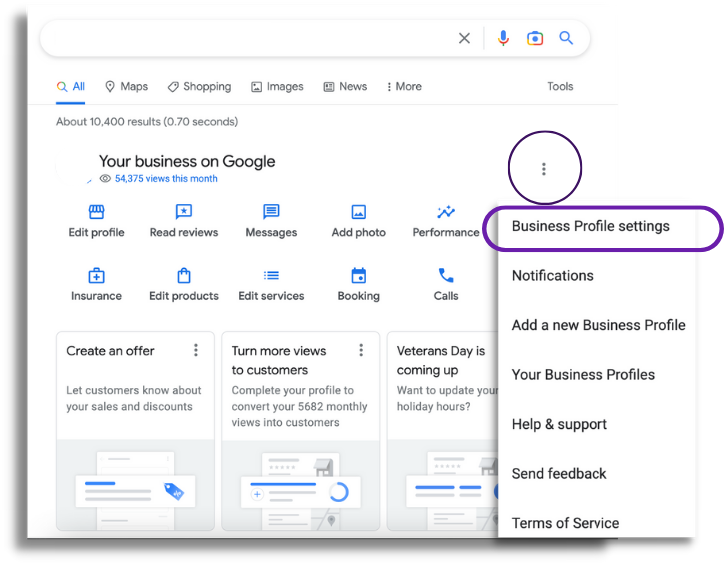The height and width of the screenshot is (566, 725).
Task: Click the Calls label text
Action: [x=446, y=296]
